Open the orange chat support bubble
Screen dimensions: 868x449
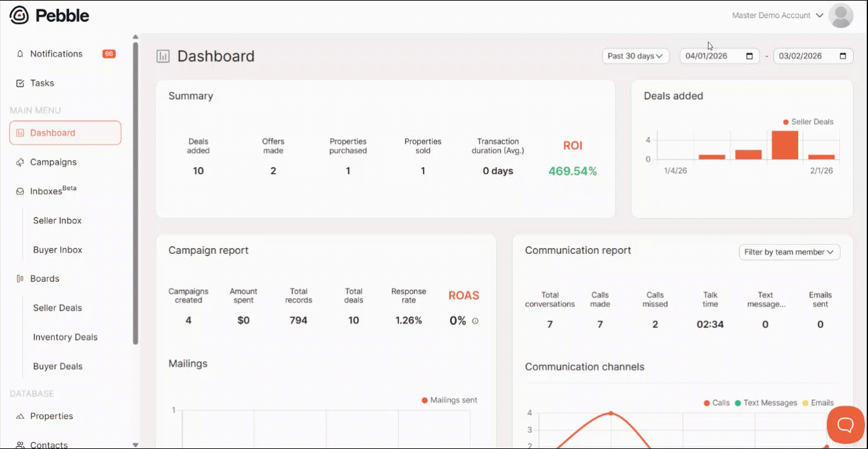click(846, 425)
